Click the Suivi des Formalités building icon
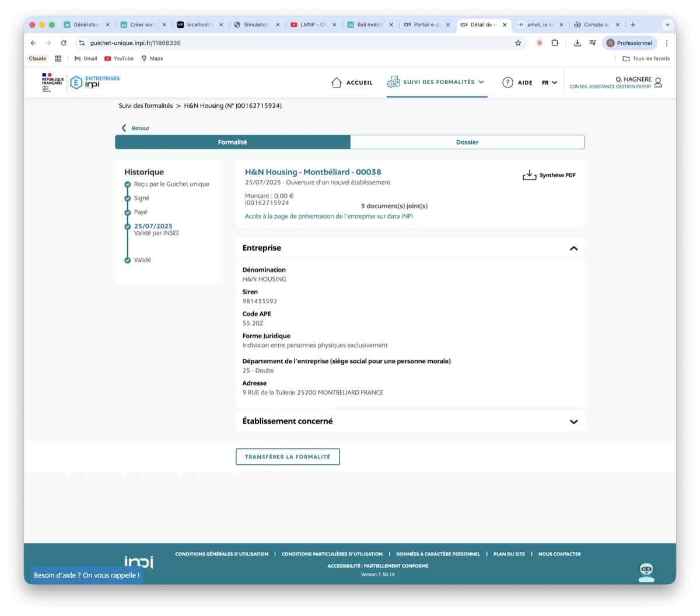 point(394,82)
